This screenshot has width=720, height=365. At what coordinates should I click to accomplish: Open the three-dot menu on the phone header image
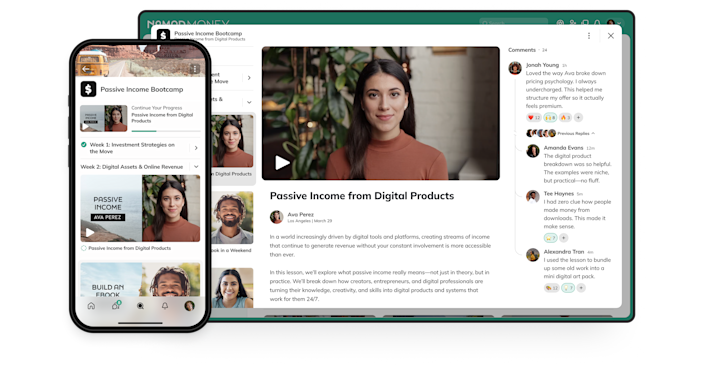(195, 69)
